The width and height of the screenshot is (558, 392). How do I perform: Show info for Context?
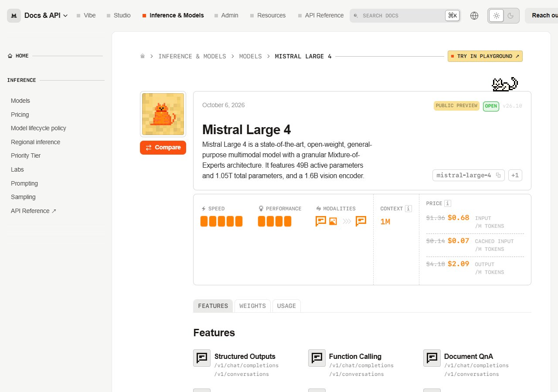pyautogui.click(x=408, y=209)
